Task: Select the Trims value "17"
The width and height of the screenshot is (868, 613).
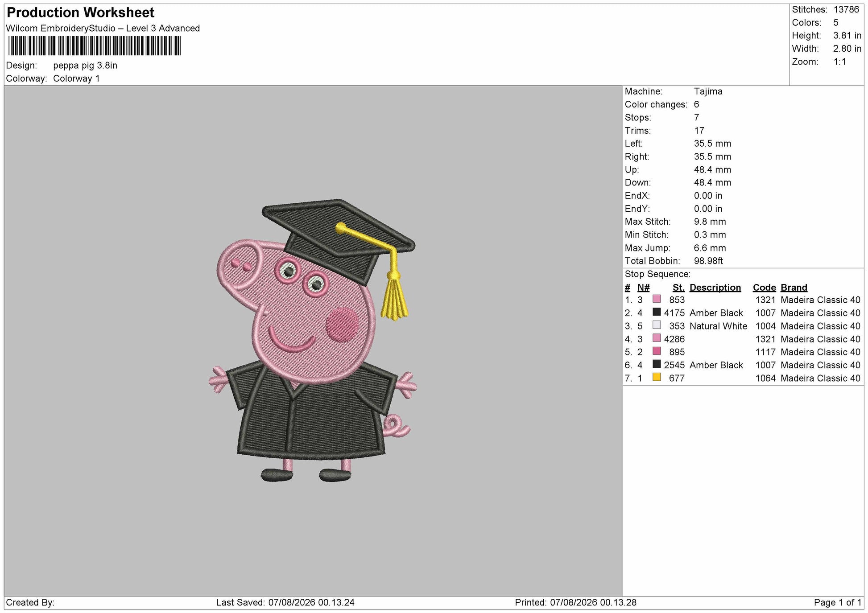Action: 699,131
